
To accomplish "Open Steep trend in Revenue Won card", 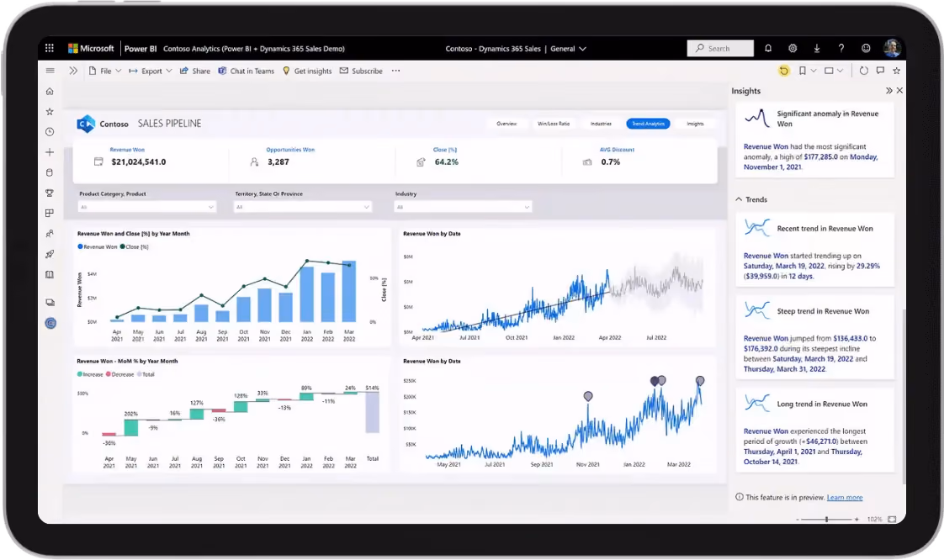I will (814, 337).
